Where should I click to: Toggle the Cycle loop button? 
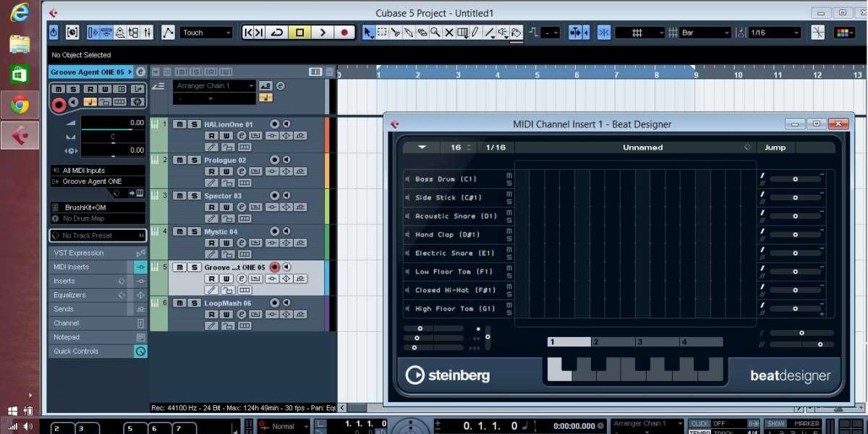coord(276,33)
